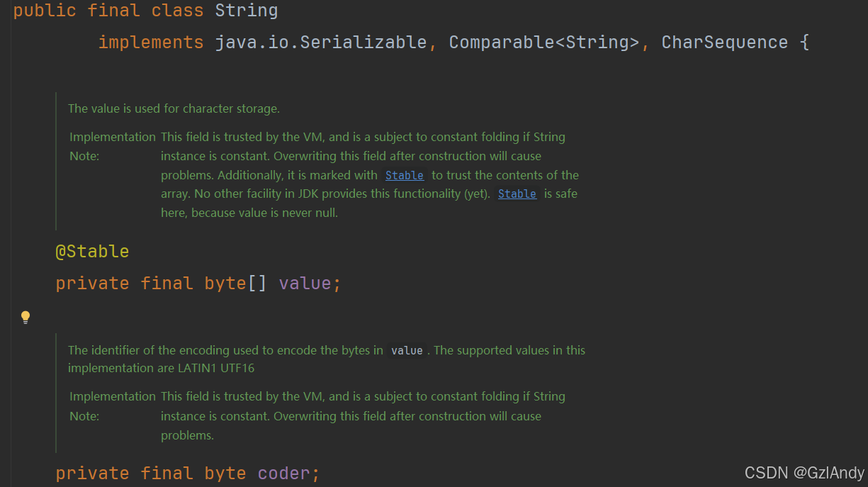The width and height of the screenshot is (868, 487).
Task: Select the String class name
Action: (x=246, y=10)
